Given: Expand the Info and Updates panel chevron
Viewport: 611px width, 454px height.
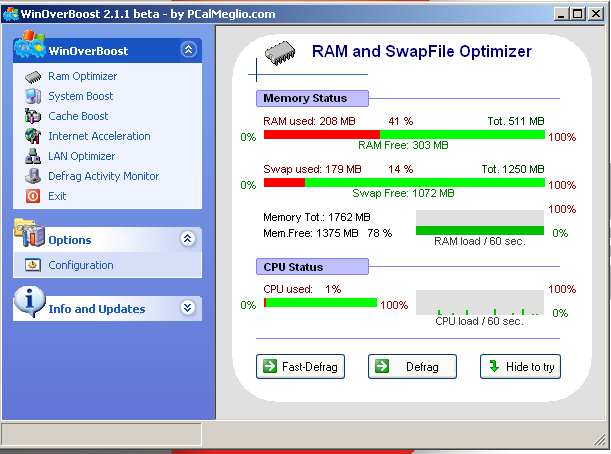Looking at the screenshot, I should [x=188, y=307].
